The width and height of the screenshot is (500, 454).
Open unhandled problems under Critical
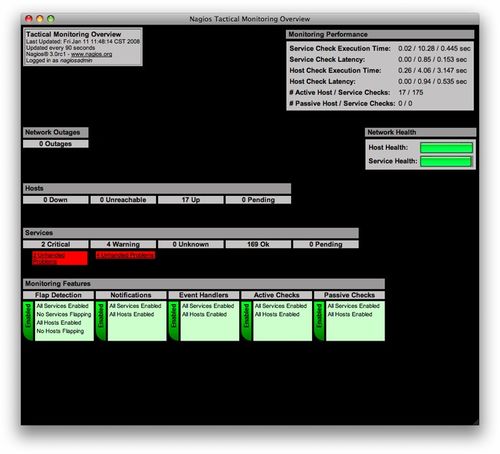click(60, 258)
